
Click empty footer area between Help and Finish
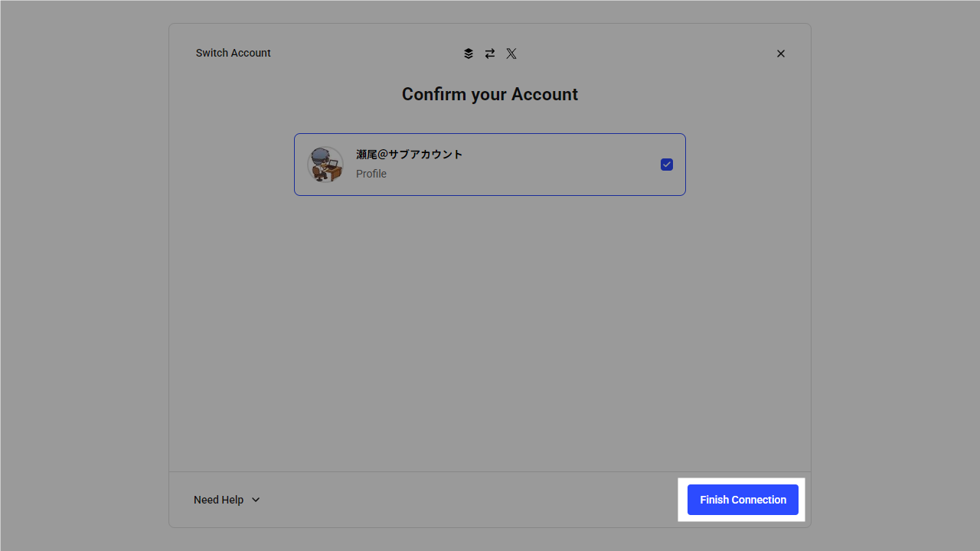[467, 500]
